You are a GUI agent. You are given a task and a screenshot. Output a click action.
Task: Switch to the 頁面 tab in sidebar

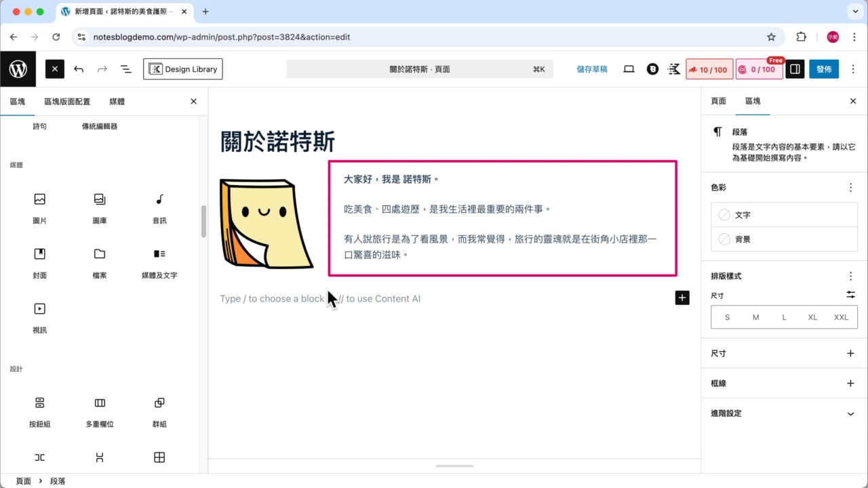click(718, 101)
